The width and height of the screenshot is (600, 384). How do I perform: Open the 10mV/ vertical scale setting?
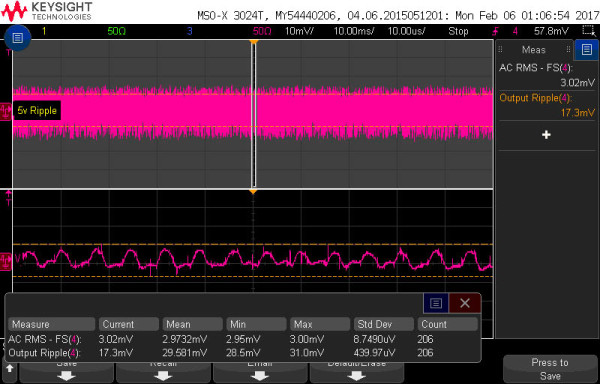coord(299,31)
